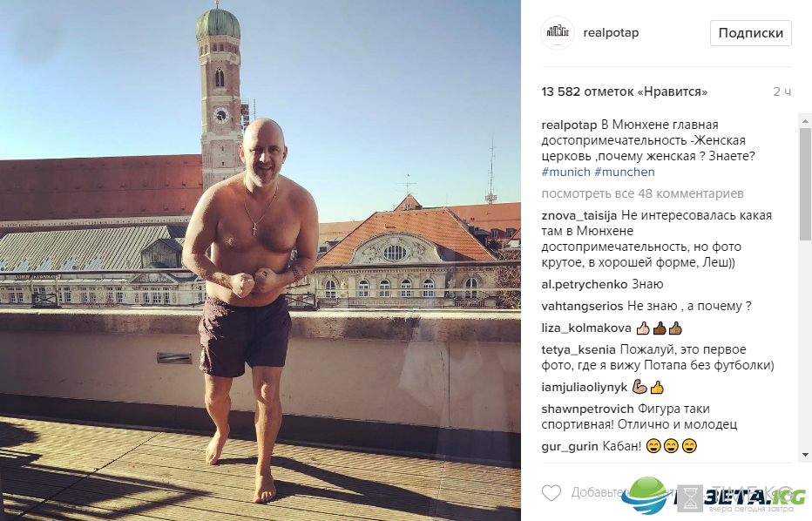Click the hourglass icon near the watermark
This screenshot has height=521, width=812.
[x=690, y=498]
